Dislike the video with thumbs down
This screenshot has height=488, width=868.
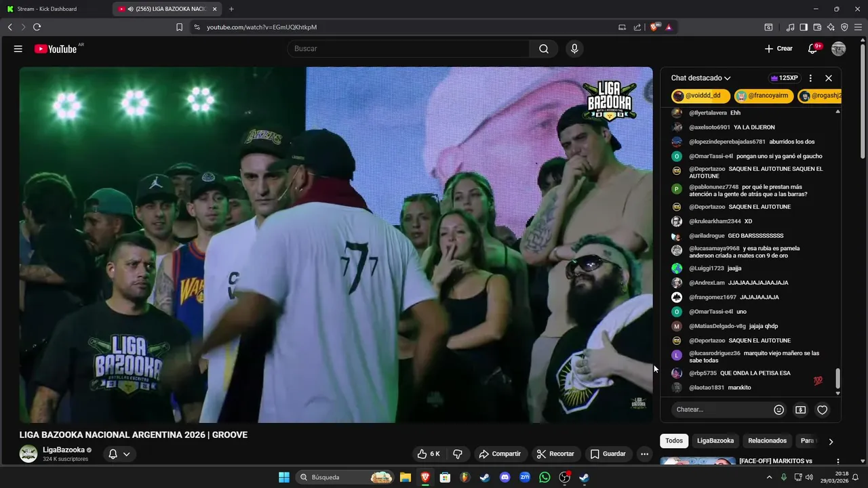click(458, 454)
